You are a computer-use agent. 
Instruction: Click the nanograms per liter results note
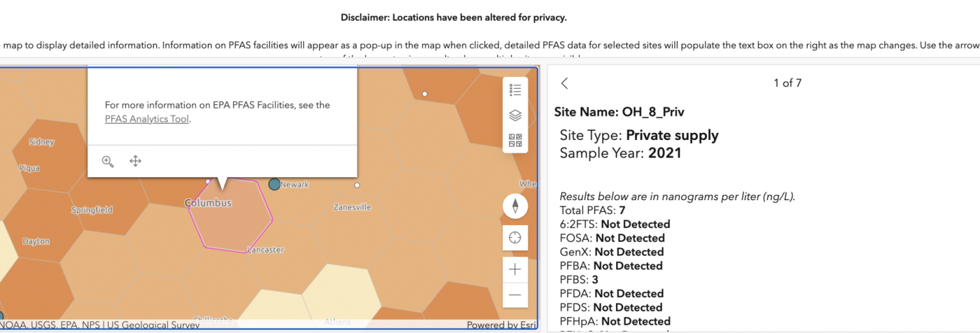pyautogui.click(x=678, y=196)
